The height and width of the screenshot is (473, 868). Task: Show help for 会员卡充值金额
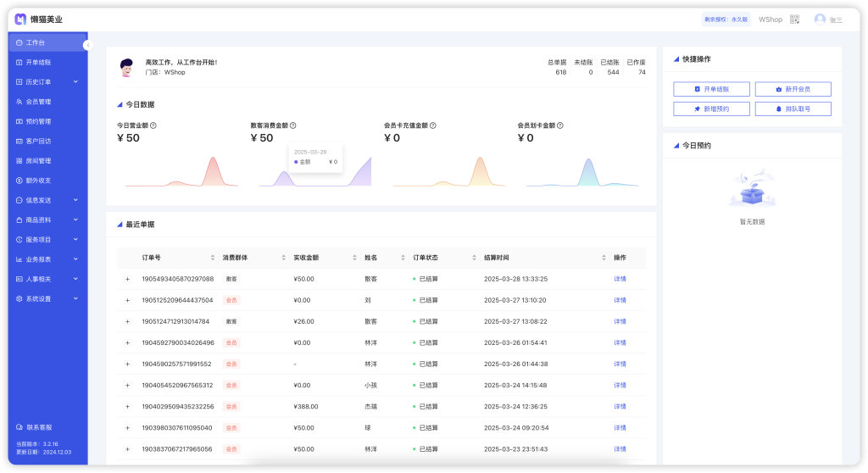(x=433, y=125)
